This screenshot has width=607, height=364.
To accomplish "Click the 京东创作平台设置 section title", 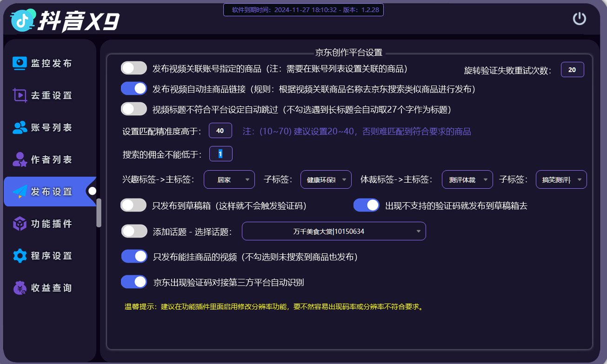I will coord(349,53).
